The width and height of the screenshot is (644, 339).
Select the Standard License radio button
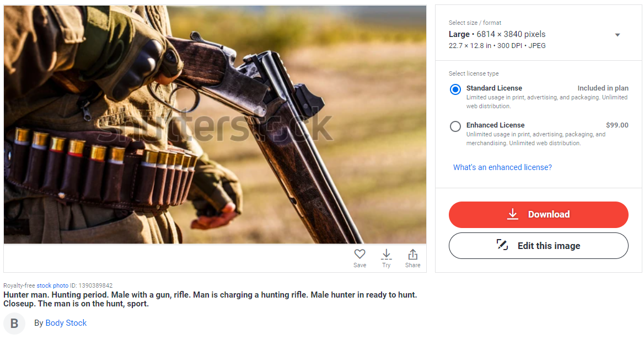pos(455,89)
